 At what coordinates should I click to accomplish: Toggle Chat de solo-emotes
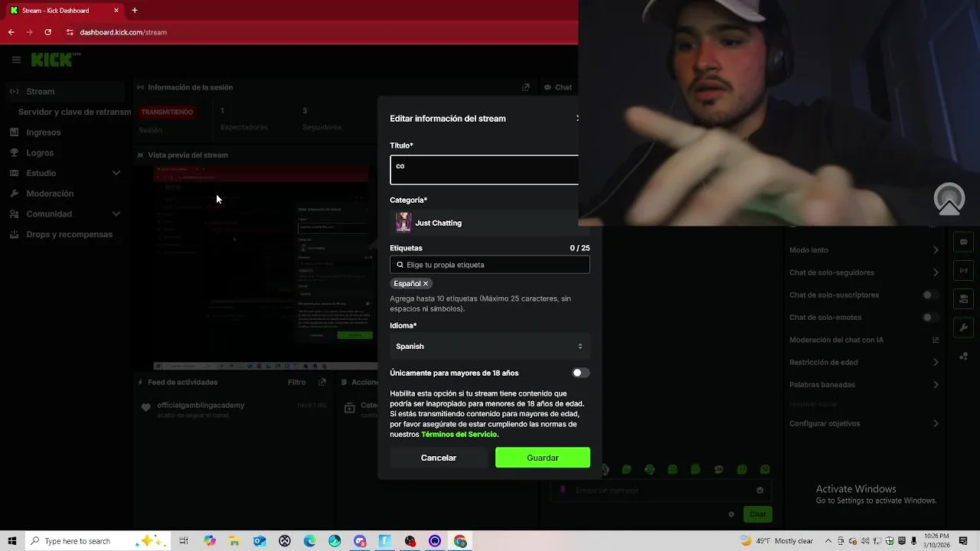click(x=930, y=318)
